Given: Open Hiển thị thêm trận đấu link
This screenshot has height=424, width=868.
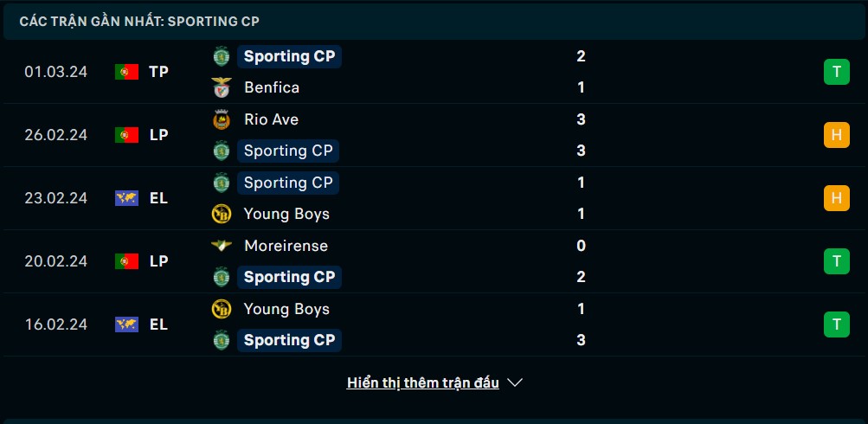Looking at the screenshot, I should (x=423, y=382).
